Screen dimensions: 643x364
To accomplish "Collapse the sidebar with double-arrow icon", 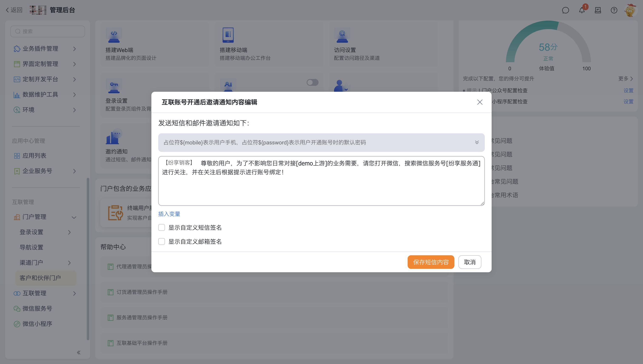I will point(79,353).
